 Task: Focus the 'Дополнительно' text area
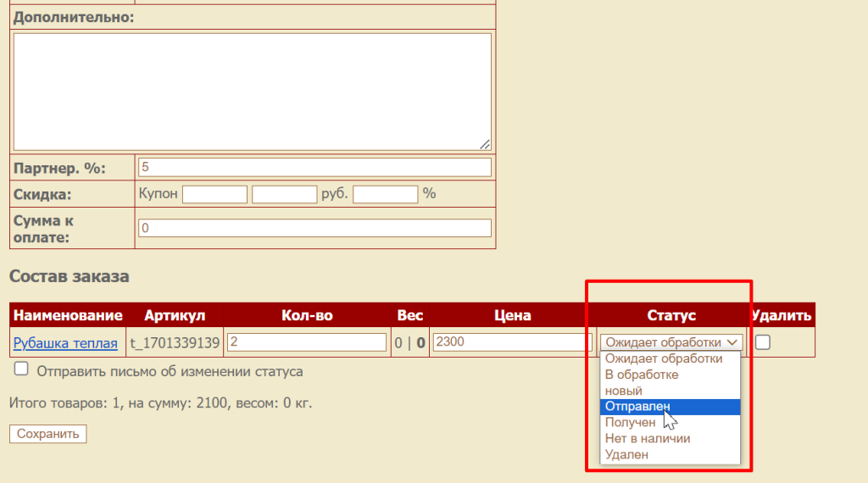[x=253, y=92]
